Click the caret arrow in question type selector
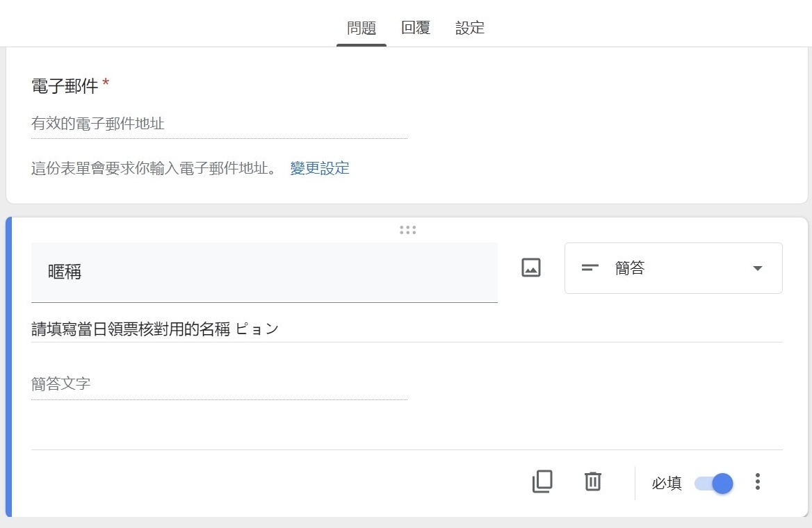The width and height of the screenshot is (812, 528). (x=758, y=268)
